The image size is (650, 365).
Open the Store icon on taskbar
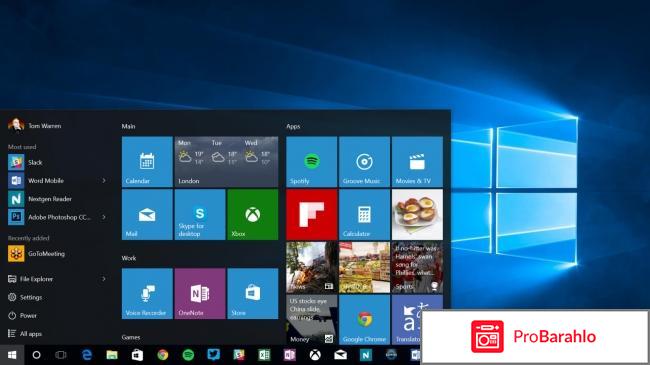coord(137,355)
